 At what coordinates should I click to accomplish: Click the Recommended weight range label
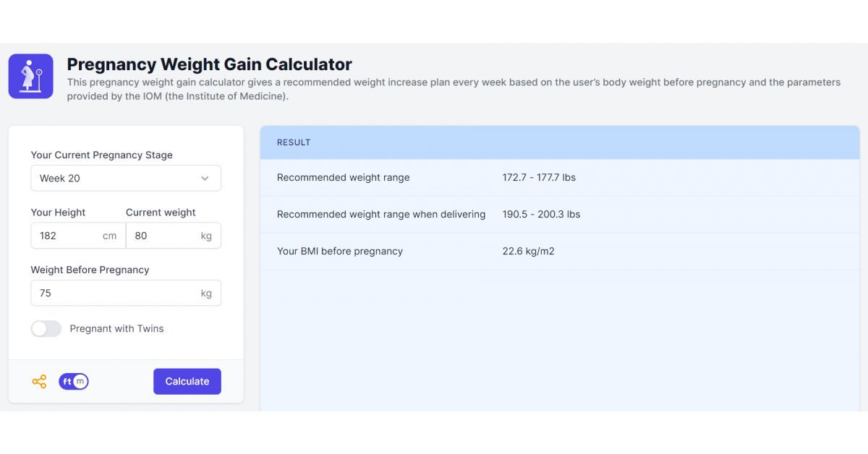343,178
